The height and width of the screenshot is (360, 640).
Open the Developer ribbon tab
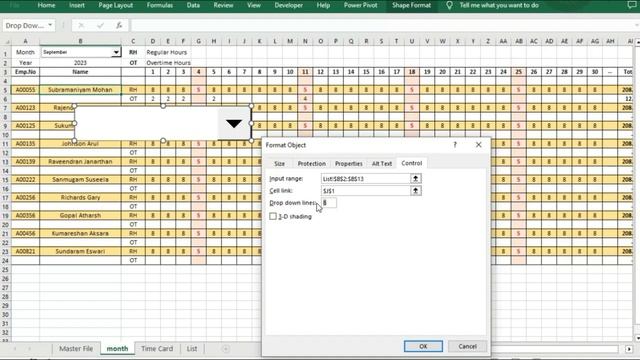289,5
